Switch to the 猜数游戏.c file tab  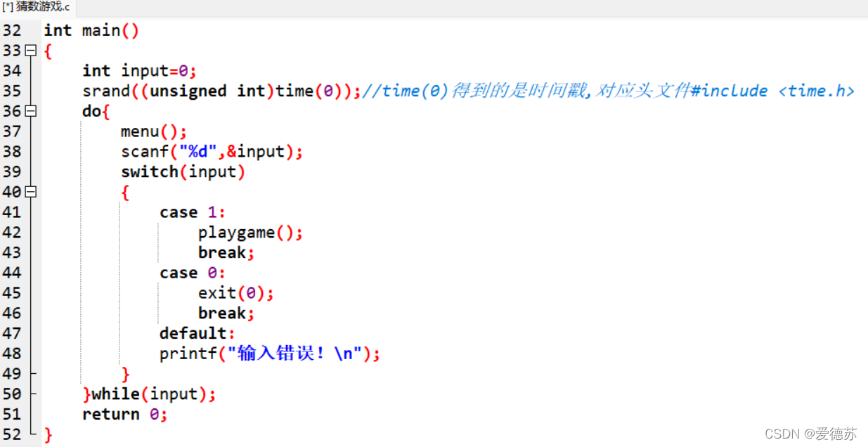[x=37, y=8]
